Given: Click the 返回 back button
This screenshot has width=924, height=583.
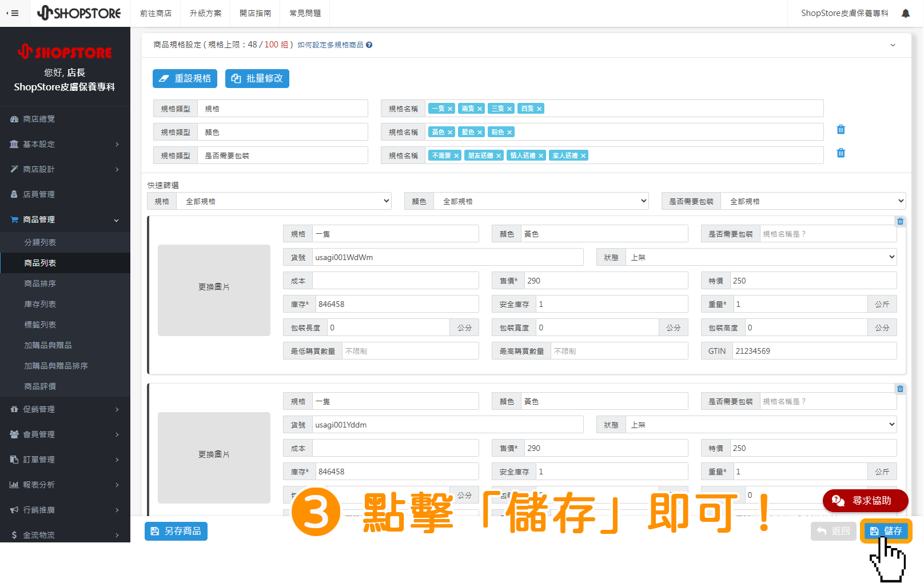Looking at the screenshot, I should pyautogui.click(x=834, y=532).
